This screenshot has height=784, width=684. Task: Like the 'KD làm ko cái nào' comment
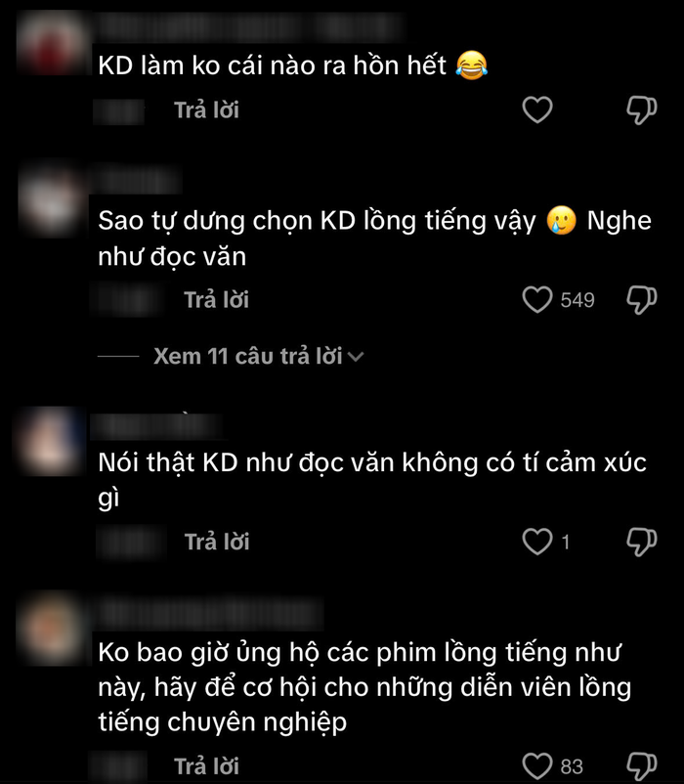537,109
